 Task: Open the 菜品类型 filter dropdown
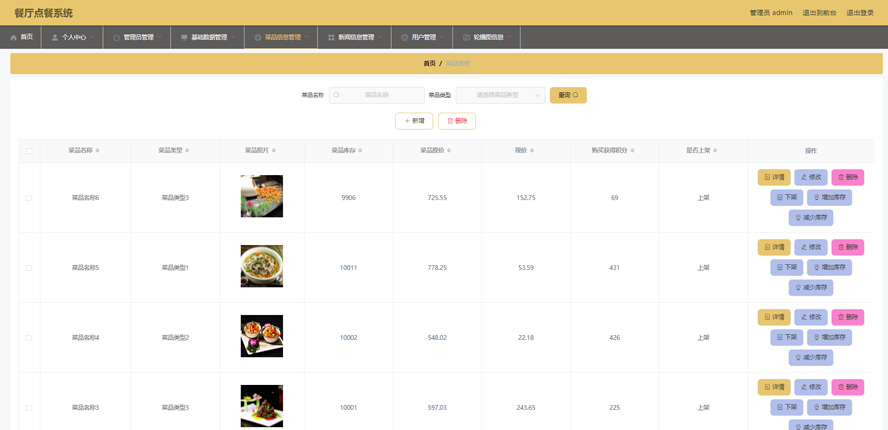[500, 95]
